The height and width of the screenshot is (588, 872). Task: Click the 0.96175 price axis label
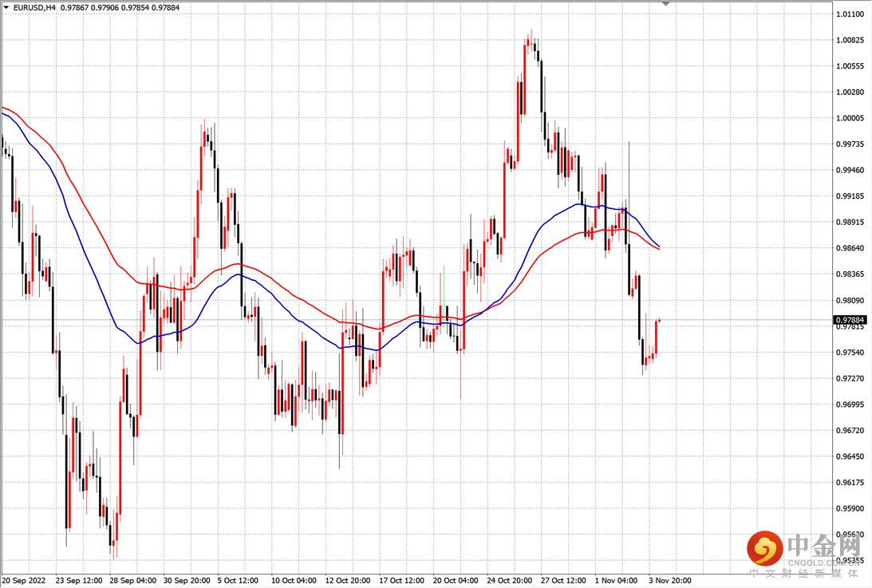[x=850, y=483]
